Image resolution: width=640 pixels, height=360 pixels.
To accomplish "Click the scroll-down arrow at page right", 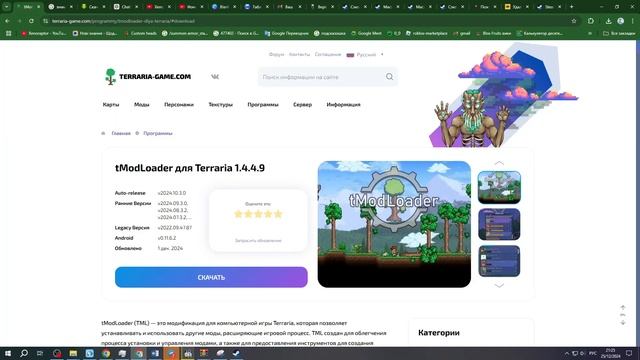I will click(x=623, y=322).
